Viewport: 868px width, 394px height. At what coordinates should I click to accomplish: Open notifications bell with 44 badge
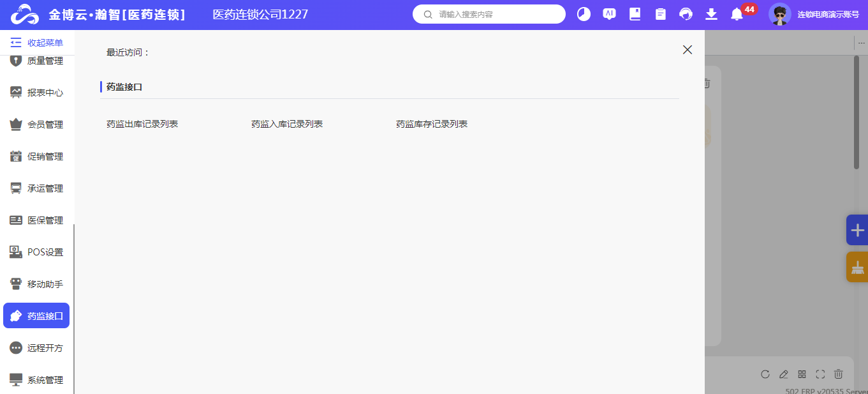(x=737, y=14)
